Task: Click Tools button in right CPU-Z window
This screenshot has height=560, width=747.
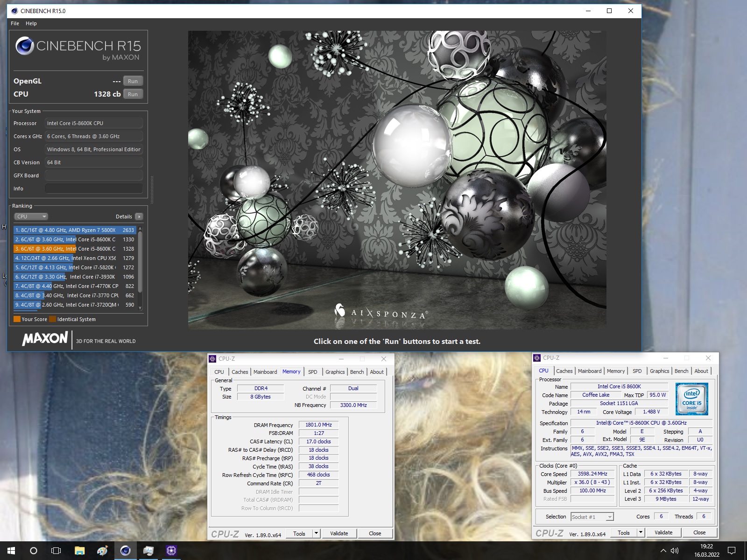Action: tap(624, 532)
